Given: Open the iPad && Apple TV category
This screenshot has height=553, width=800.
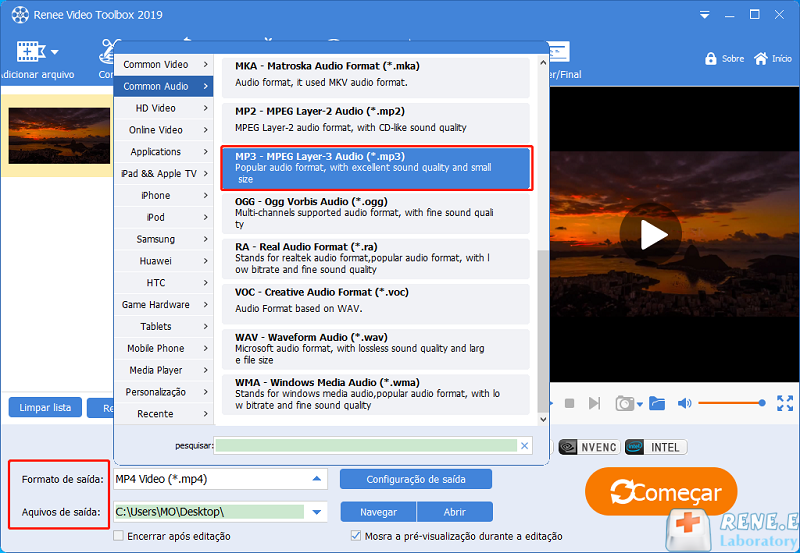Looking at the screenshot, I should click(164, 174).
